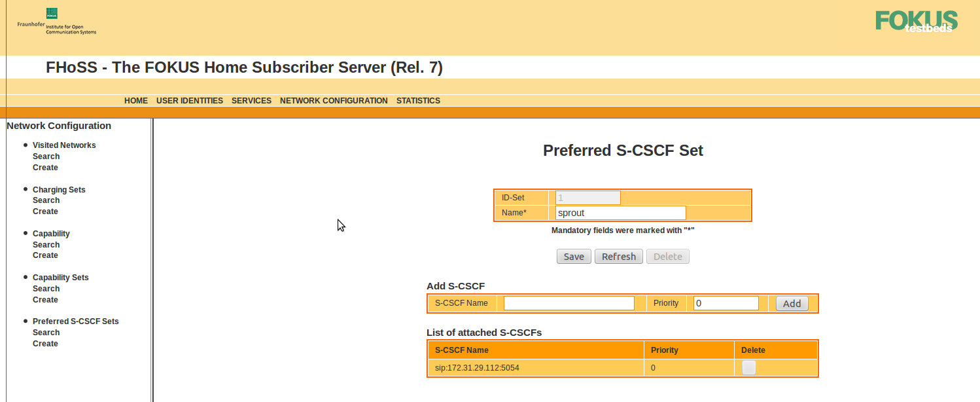
Task: Navigate to the HOME page
Action: (x=135, y=100)
